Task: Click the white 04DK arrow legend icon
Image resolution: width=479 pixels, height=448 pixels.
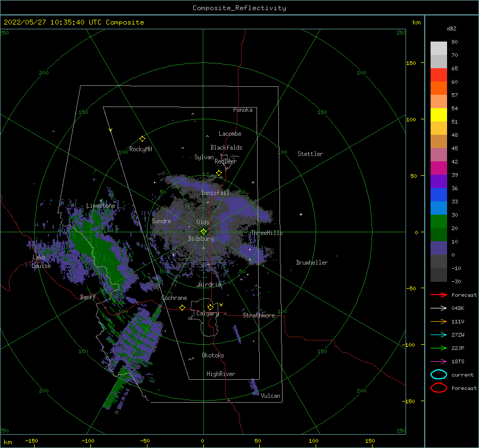Action: [439, 308]
